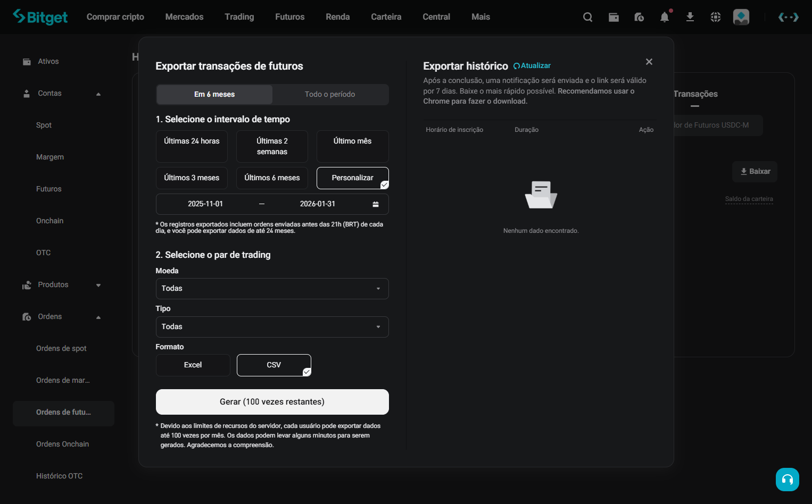Open Histórico OTC in sidebar

[59, 476]
